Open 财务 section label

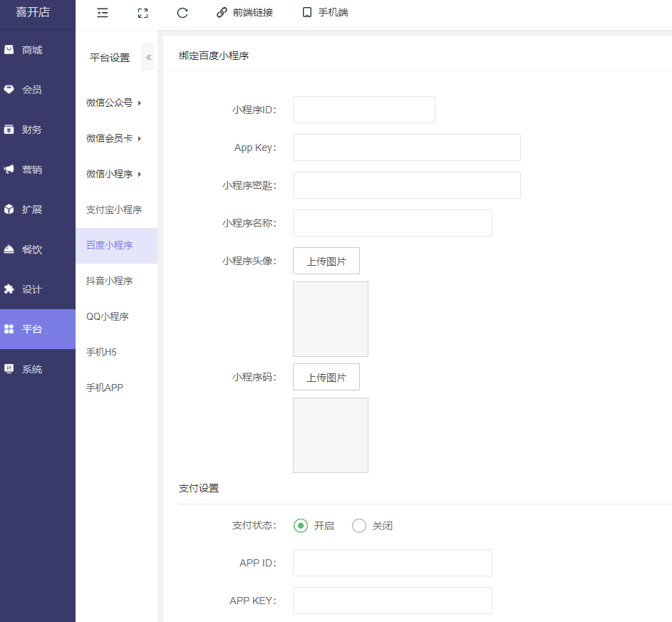pos(32,130)
